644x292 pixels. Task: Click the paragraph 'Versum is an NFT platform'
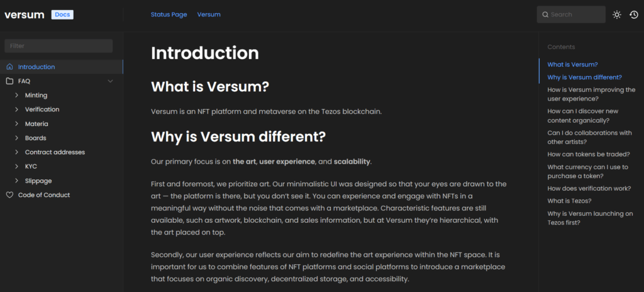click(x=266, y=111)
